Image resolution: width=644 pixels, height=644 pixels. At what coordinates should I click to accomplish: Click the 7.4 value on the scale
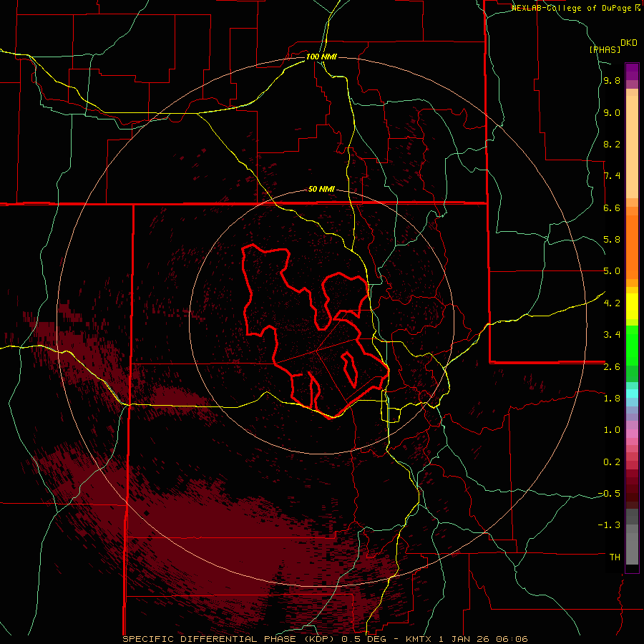(612, 176)
